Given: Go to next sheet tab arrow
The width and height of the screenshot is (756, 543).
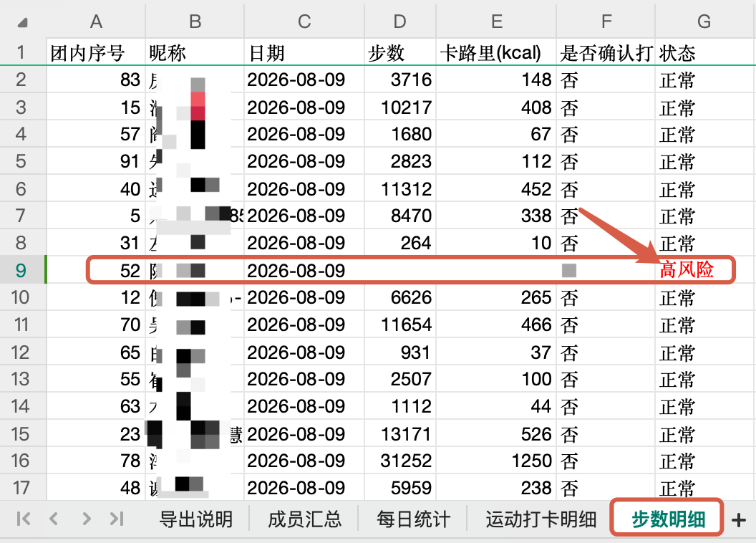Looking at the screenshot, I should click(87, 519).
